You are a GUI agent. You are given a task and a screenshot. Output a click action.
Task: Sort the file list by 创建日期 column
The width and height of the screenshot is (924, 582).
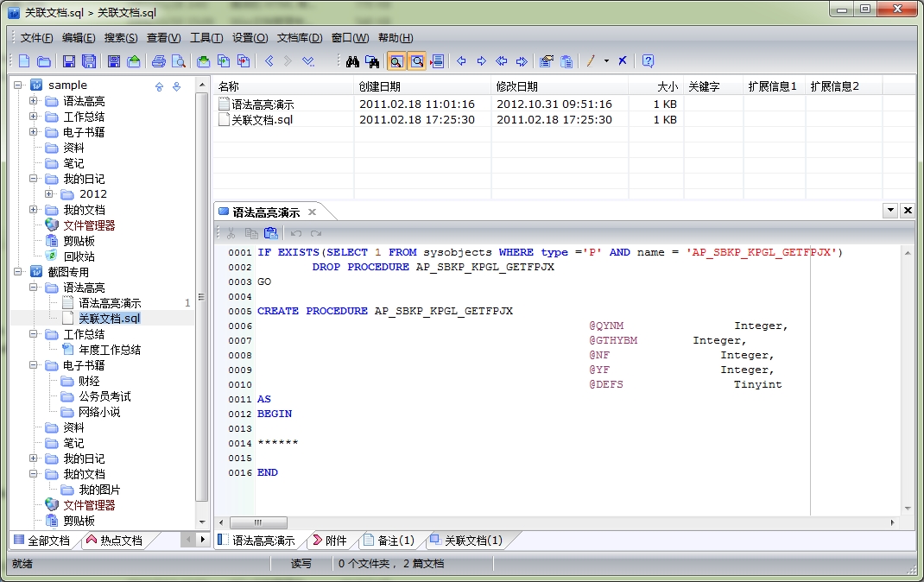coord(422,86)
